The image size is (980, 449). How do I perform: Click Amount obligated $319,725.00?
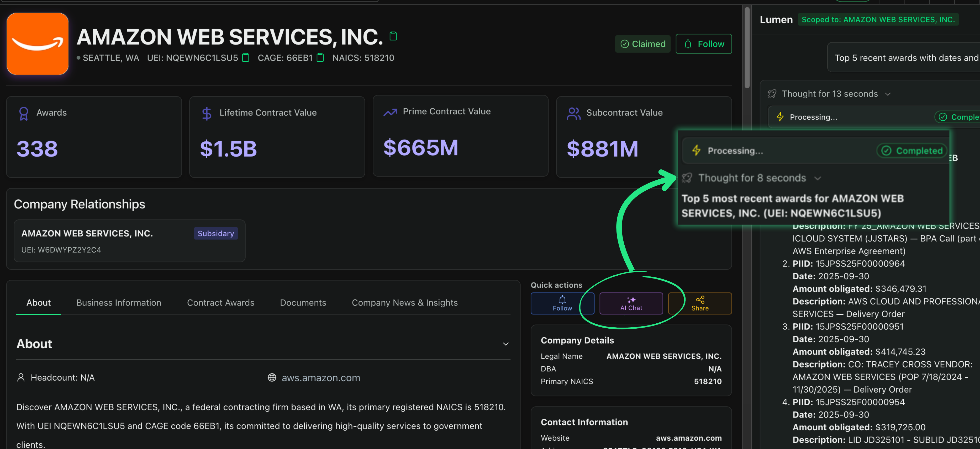pyautogui.click(x=859, y=427)
